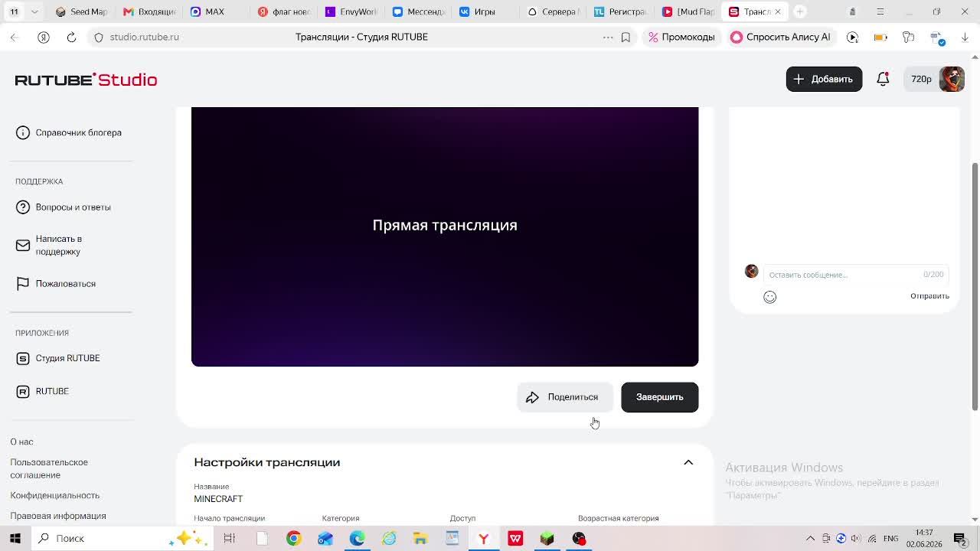Click Пожаловаться in the sidebar

pyautogui.click(x=56, y=283)
